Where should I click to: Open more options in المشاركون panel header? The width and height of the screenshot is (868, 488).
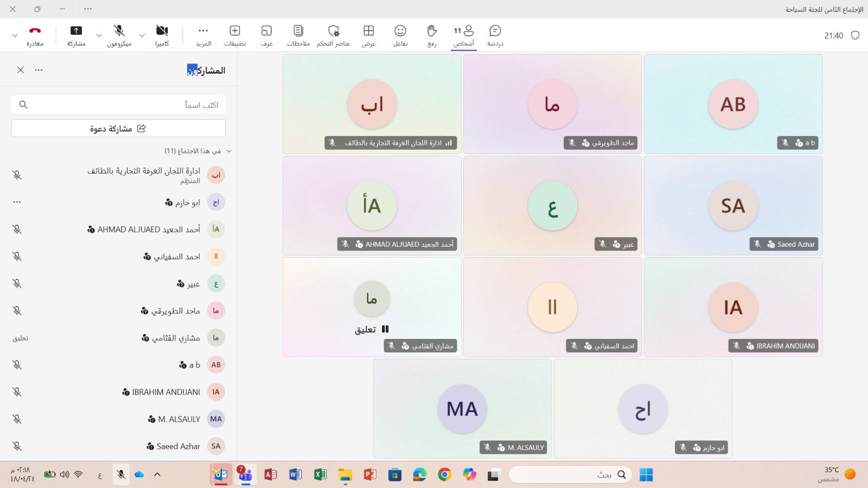point(39,70)
